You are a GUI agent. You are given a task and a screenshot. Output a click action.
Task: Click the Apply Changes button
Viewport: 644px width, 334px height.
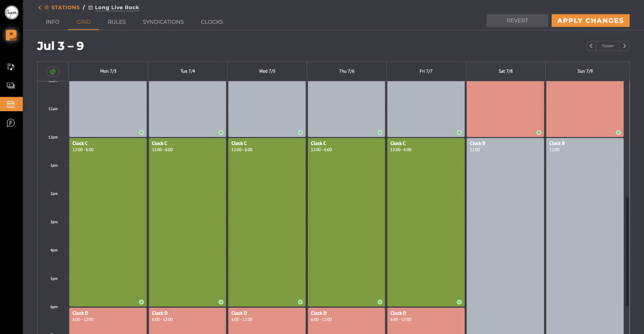(590, 20)
